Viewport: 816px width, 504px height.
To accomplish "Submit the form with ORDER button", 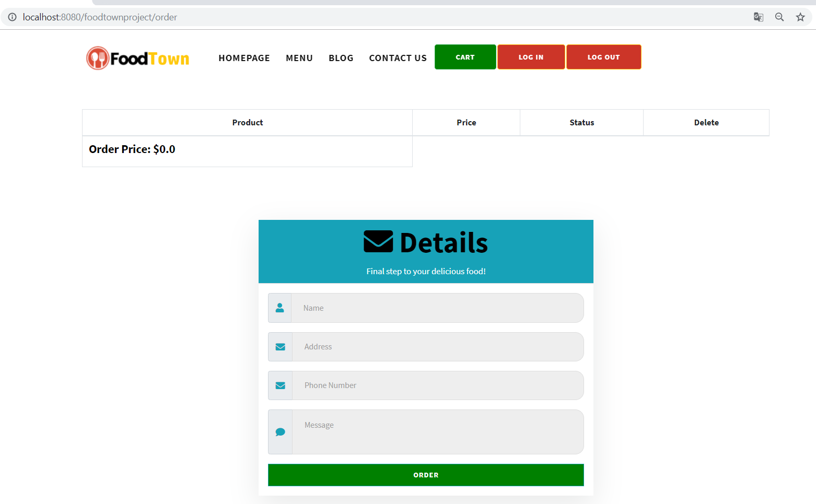I will pyautogui.click(x=426, y=475).
